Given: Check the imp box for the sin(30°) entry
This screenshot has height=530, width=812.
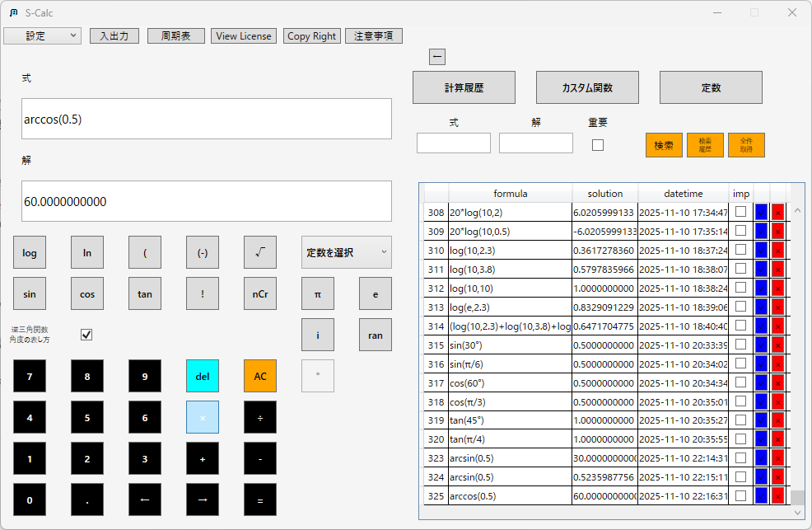Looking at the screenshot, I should point(740,345).
